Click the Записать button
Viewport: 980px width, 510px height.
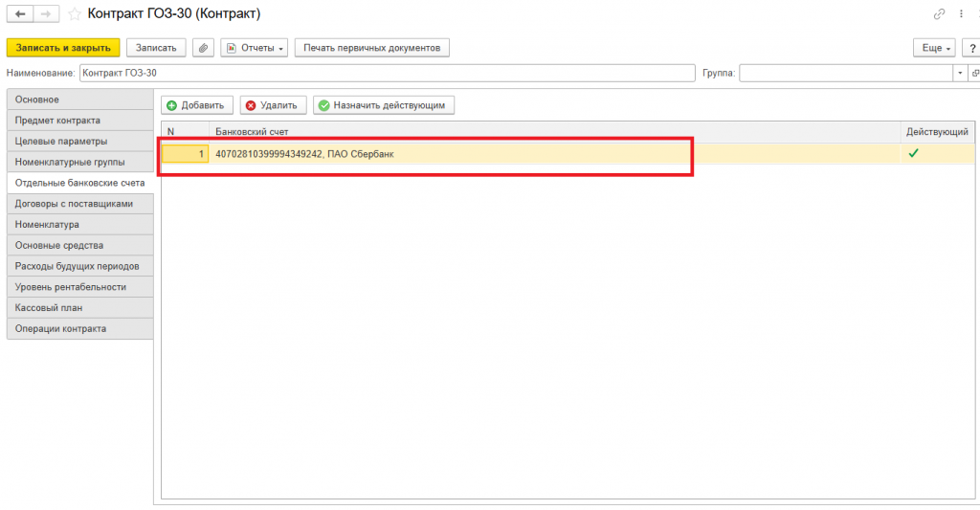(156, 48)
